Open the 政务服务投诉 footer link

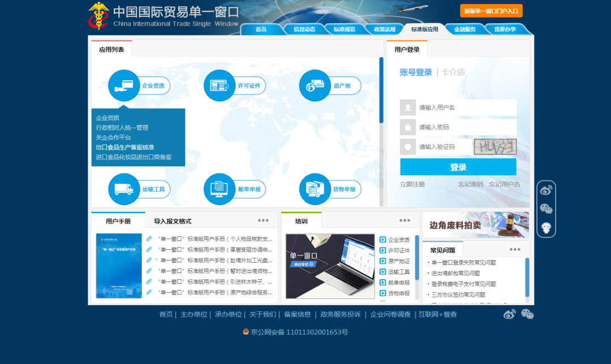341,315
